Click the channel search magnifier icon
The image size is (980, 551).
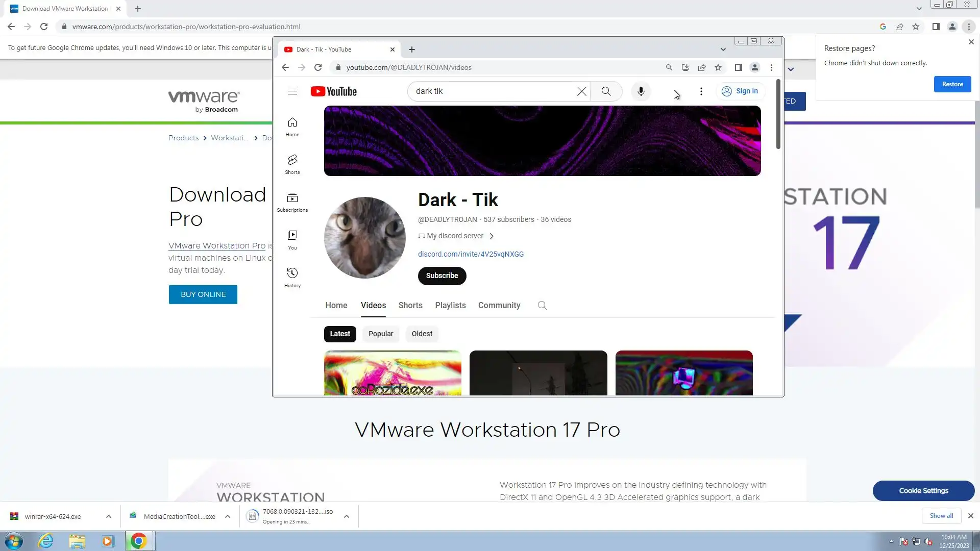tap(542, 306)
